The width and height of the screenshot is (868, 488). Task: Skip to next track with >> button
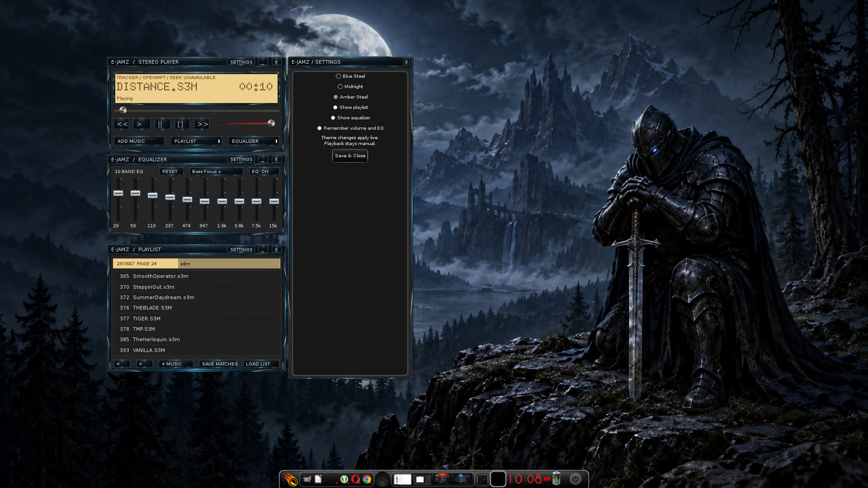[x=202, y=124]
